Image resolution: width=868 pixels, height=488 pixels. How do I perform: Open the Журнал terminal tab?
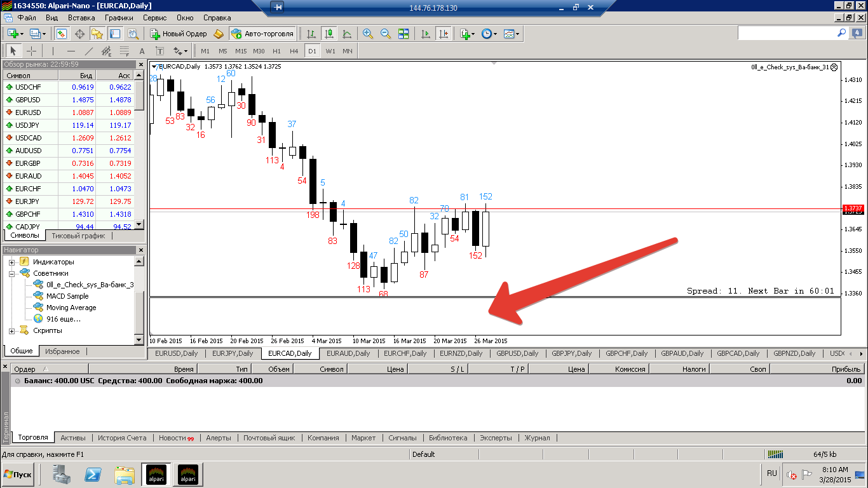coord(537,438)
